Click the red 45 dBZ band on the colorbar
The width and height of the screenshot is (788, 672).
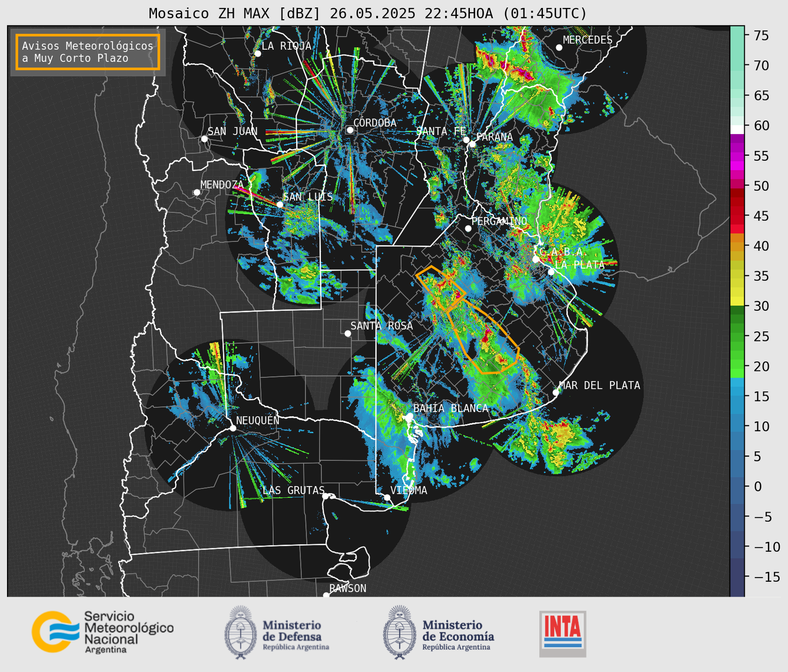point(737,216)
